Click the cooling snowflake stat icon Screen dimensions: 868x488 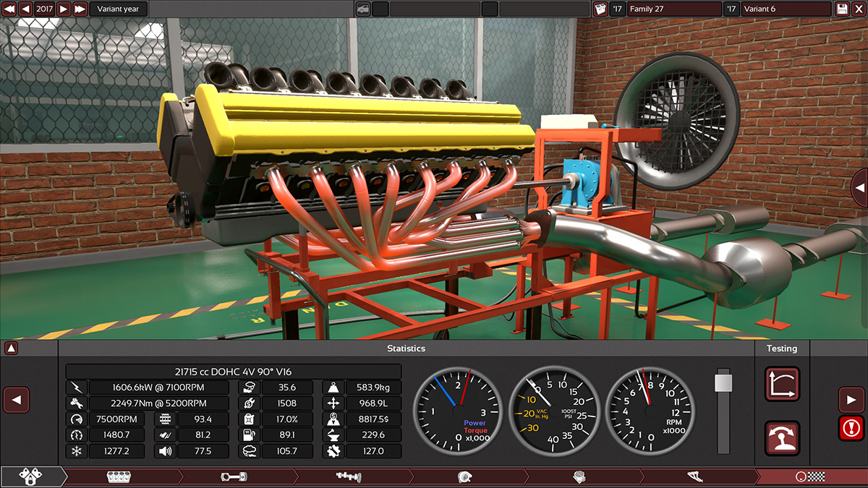[x=76, y=451]
